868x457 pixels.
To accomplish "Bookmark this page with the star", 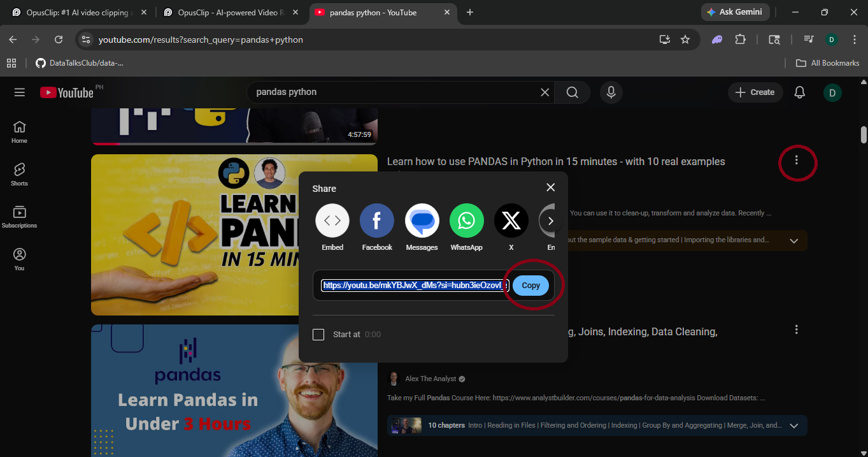I will click(685, 40).
